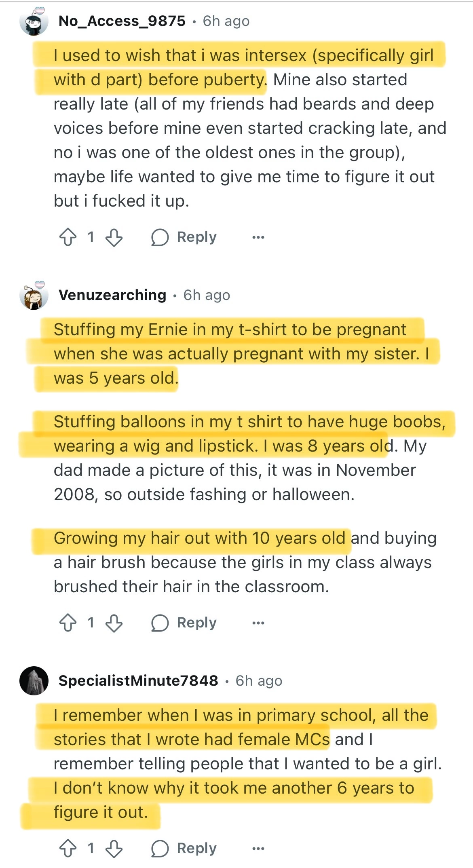Open more options on SpecialistMinute7848's comment
473x868 pixels.
[x=258, y=849]
